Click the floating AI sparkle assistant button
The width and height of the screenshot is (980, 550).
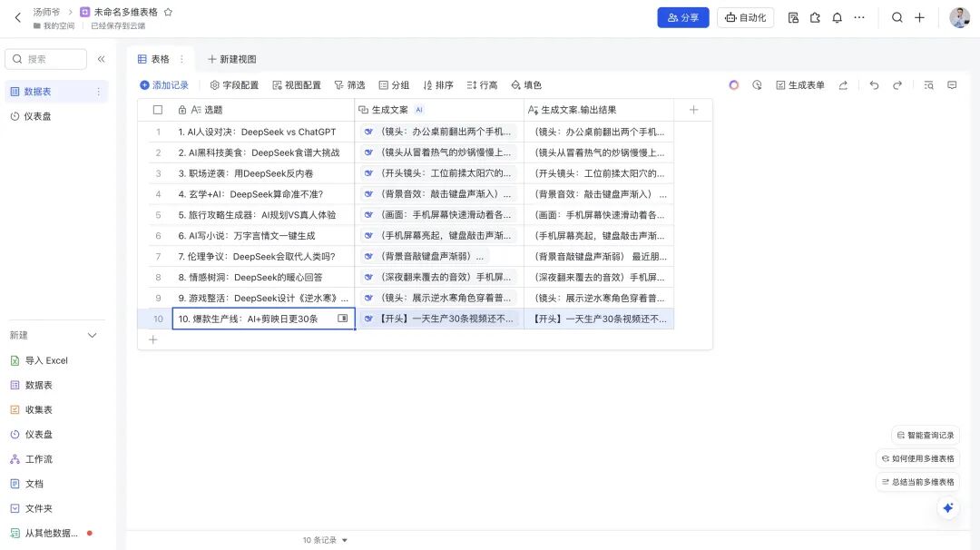[948, 508]
